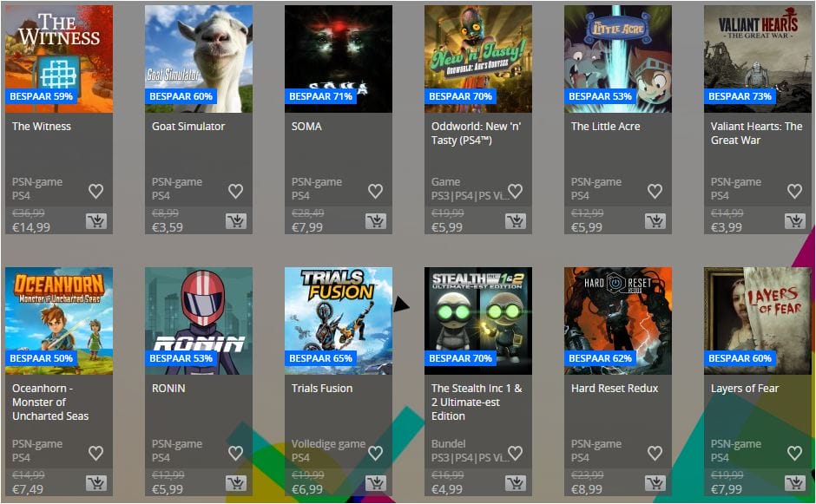Open SOMA cover thumbnail
Viewport: 816px width, 504px height.
pyautogui.click(x=339, y=59)
